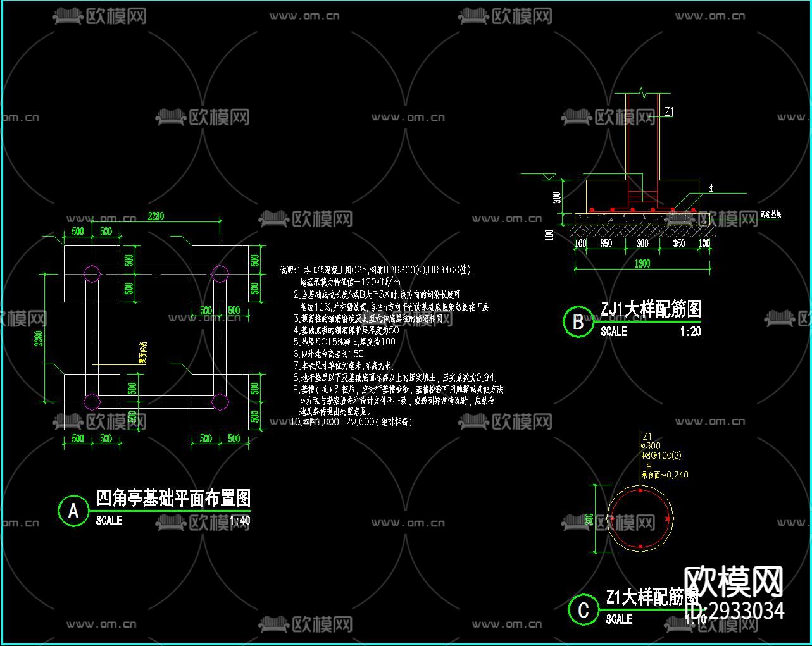The image size is (812, 646).
Task: Select the circle A detail marker icon
Action: [x=74, y=511]
